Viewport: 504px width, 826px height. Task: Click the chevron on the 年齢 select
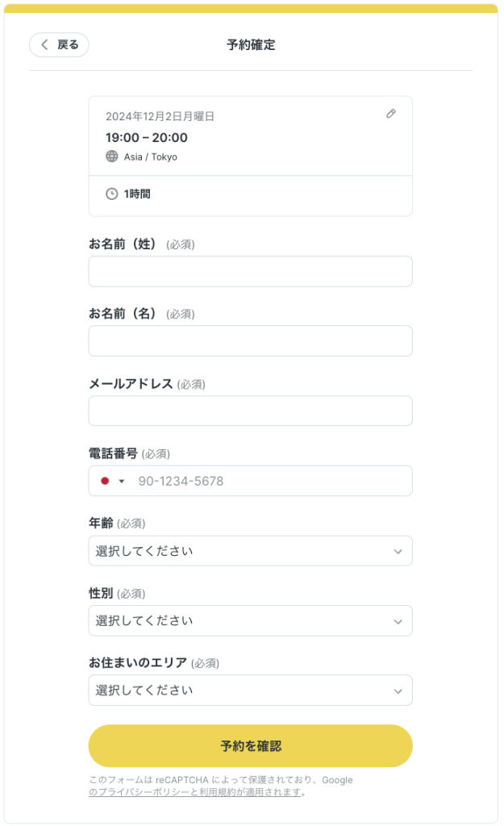[398, 552]
